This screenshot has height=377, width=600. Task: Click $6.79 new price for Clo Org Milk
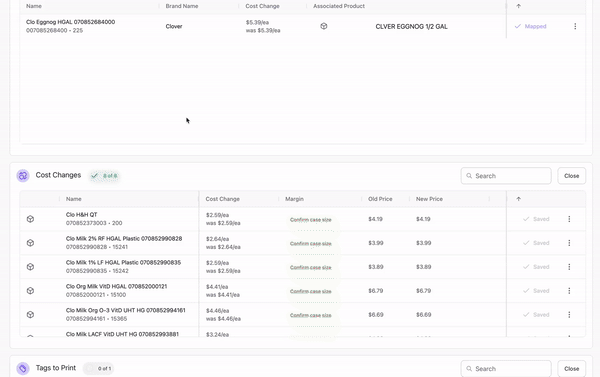click(x=423, y=291)
